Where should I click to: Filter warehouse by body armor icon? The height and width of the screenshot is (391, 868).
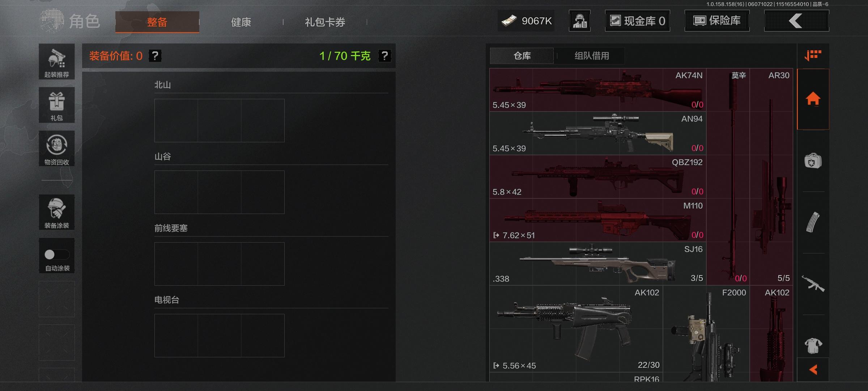click(813, 345)
